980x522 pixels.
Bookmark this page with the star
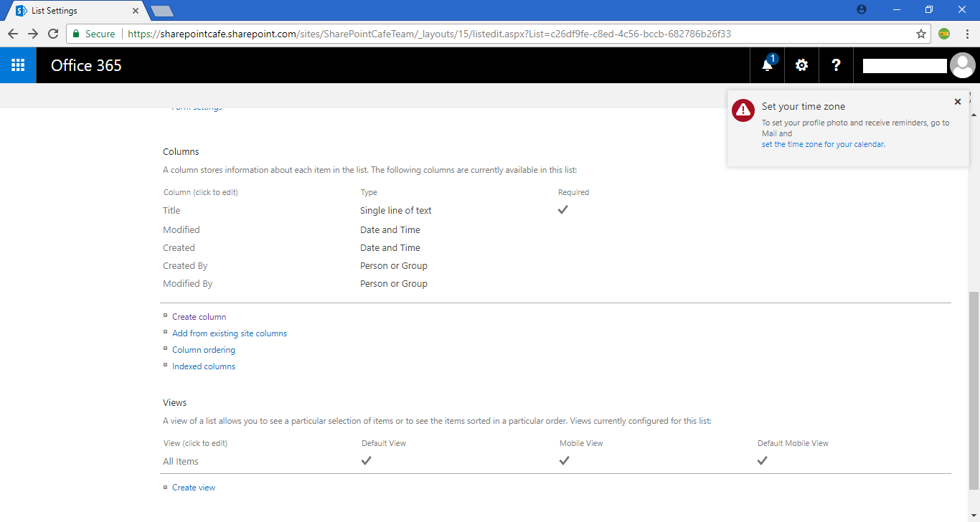921,34
